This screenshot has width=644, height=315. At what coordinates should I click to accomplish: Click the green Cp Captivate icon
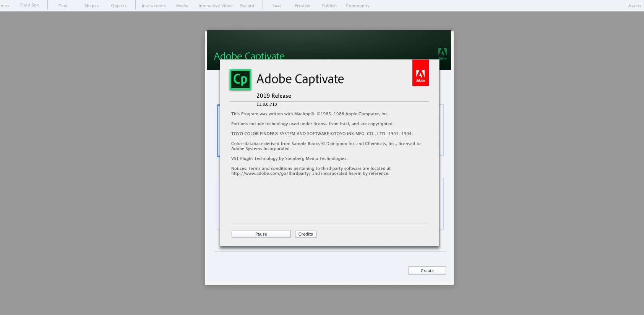240,79
